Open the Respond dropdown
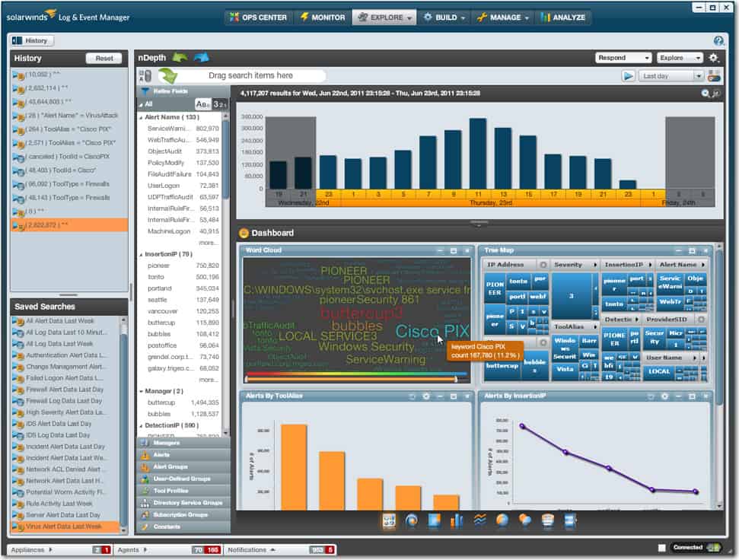The width and height of the screenshot is (739, 560). tap(623, 58)
